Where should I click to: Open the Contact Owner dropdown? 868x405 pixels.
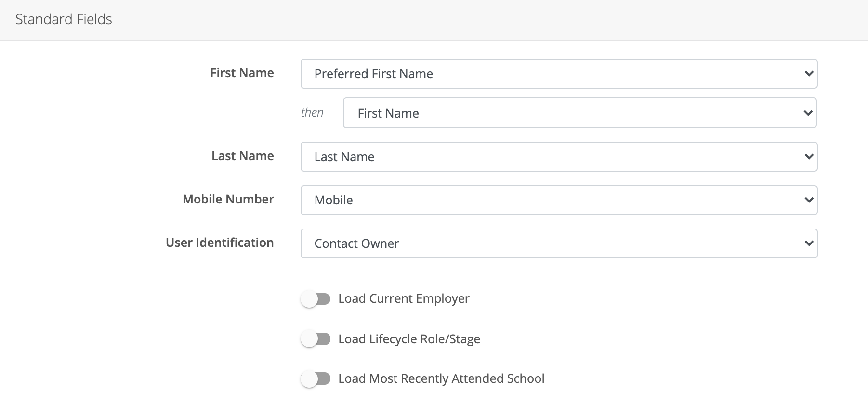(559, 243)
